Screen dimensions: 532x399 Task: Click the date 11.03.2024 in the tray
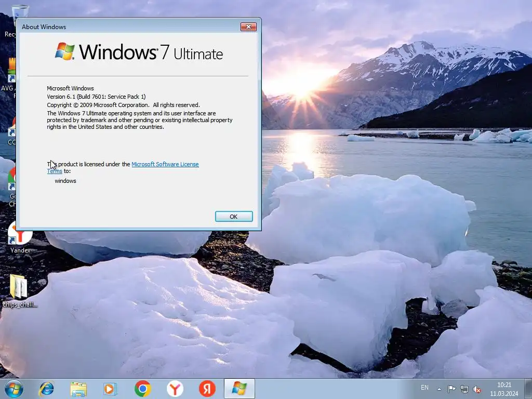coord(504,394)
